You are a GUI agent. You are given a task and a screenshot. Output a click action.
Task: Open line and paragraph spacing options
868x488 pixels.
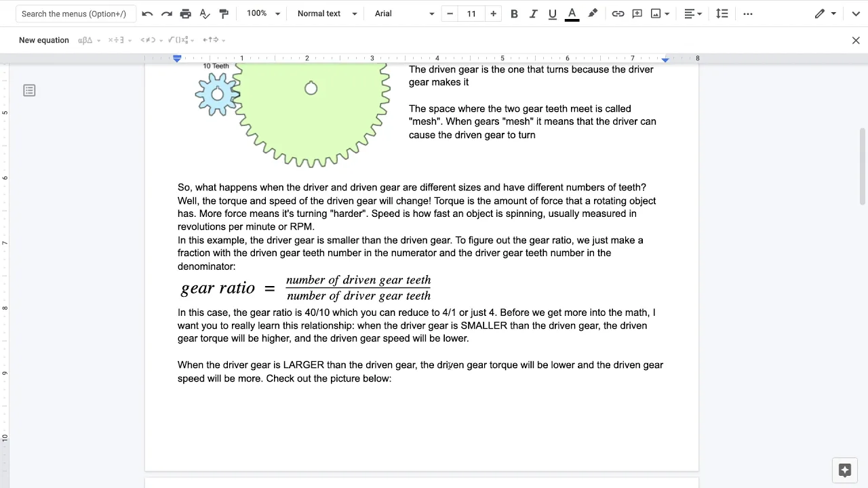click(x=722, y=14)
